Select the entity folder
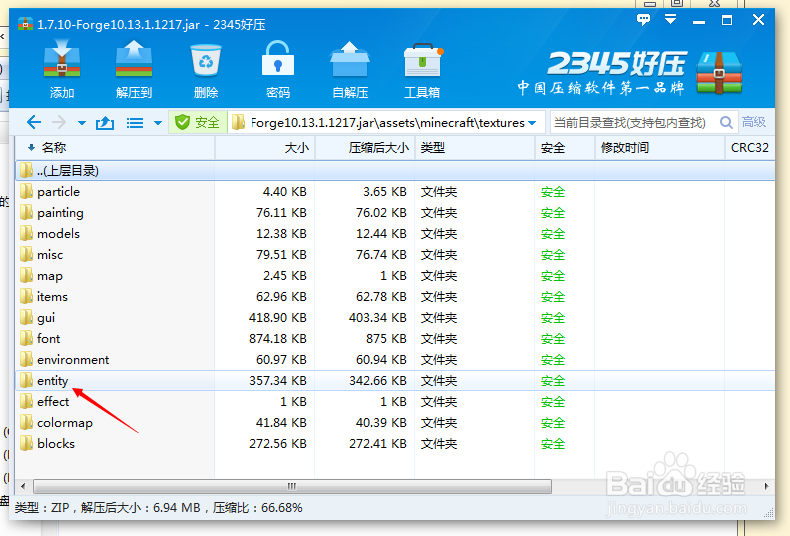790x536 pixels. 395,381
